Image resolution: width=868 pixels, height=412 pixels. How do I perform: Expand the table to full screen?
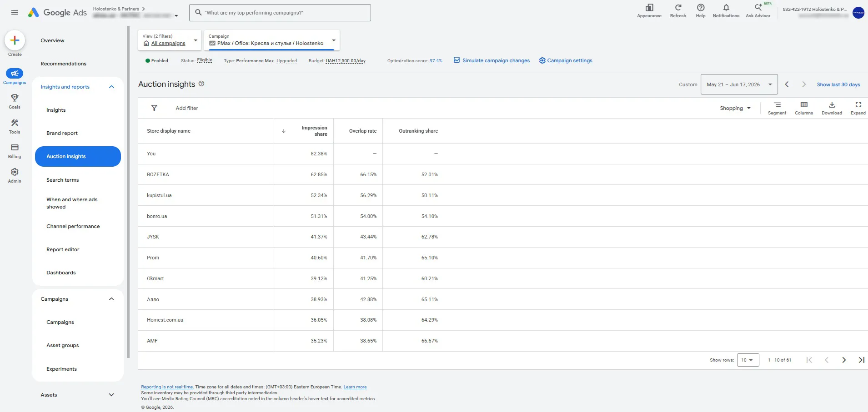click(858, 108)
